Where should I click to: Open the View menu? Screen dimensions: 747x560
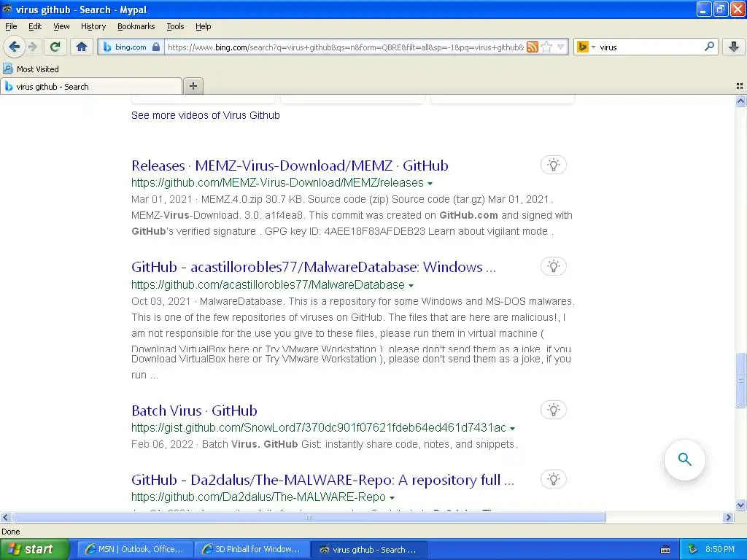pyautogui.click(x=61, y=26)
